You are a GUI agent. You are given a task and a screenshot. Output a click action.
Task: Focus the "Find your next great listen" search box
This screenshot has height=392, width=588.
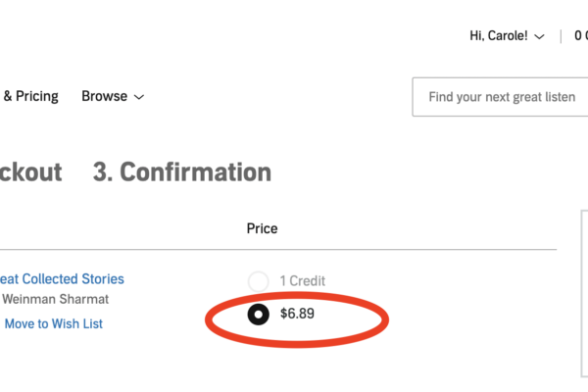[501, 97]
